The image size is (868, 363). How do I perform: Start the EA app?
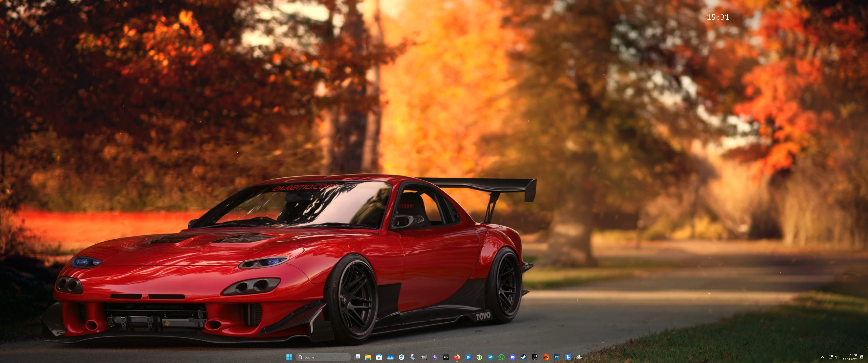tap(546, 358)
